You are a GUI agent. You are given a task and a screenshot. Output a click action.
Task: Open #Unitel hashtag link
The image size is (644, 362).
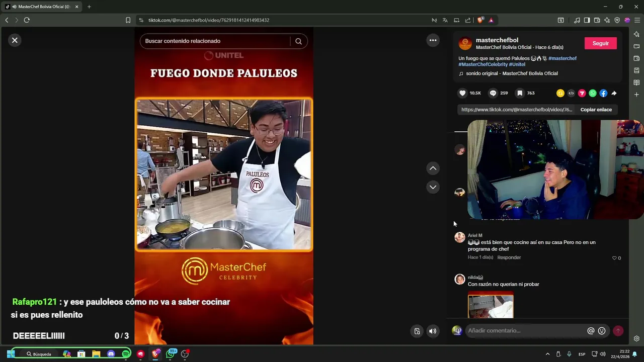coord(517,64)
